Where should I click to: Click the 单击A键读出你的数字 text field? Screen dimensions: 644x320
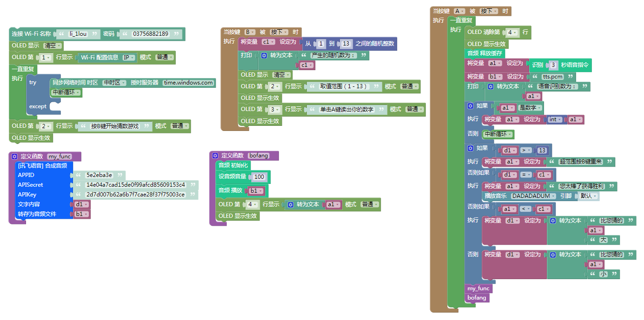click(346, 109)
